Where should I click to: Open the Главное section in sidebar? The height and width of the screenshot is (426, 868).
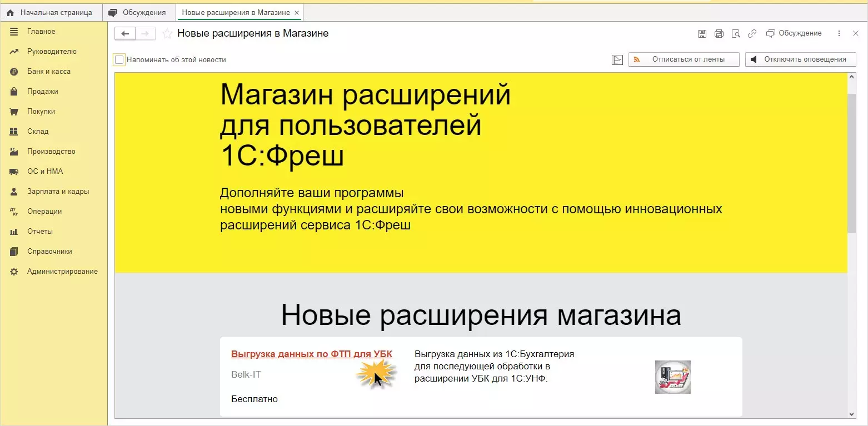point(41,32)
